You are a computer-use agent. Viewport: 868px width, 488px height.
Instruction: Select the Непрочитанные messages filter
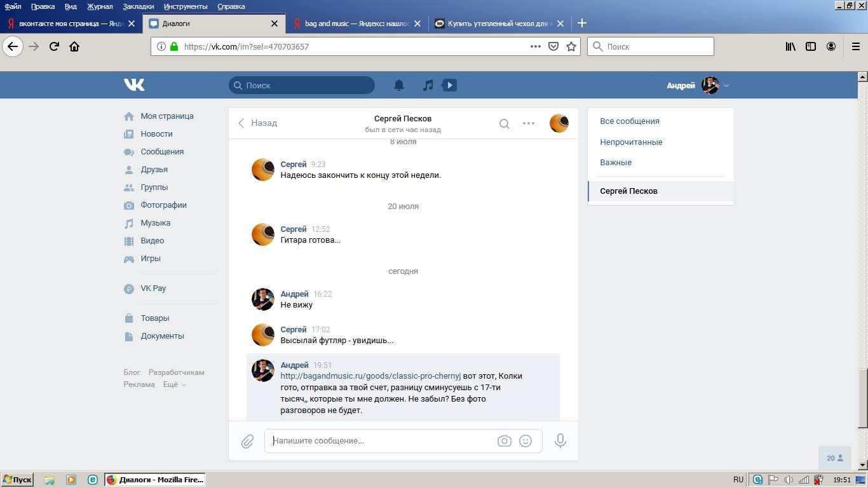pyautogui.click(x=631, y=142)
